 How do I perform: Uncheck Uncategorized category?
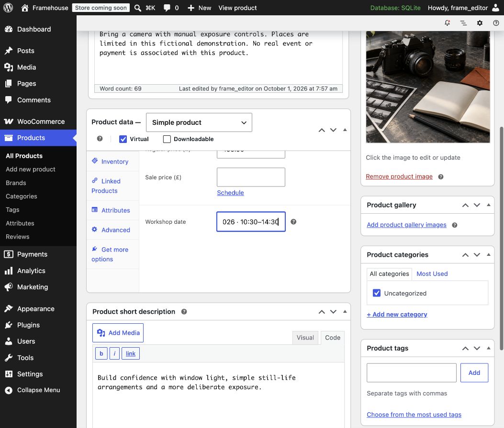(x=376, y=293)
